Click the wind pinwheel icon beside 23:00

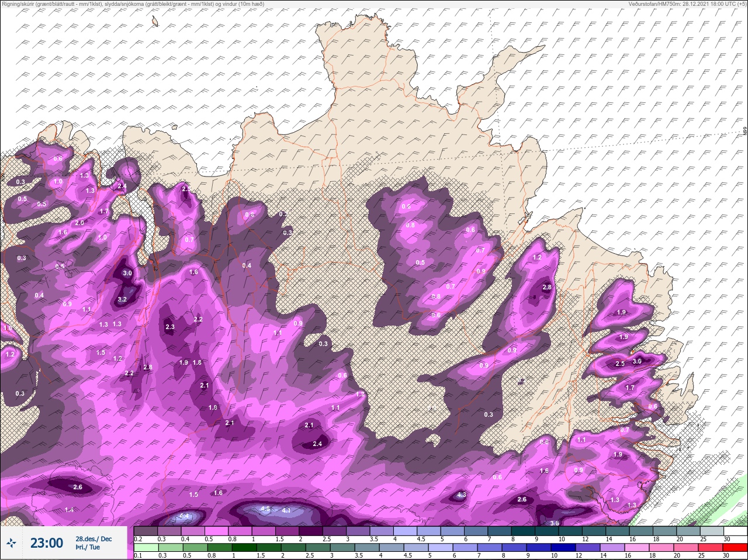click(x=12, y=544)
